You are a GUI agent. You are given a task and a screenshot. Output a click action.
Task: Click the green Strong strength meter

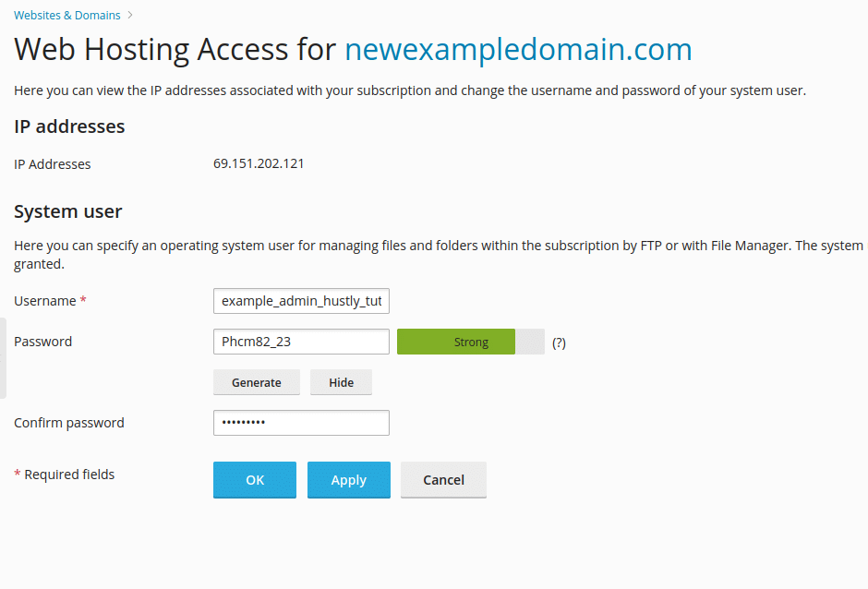coord(455,341)
